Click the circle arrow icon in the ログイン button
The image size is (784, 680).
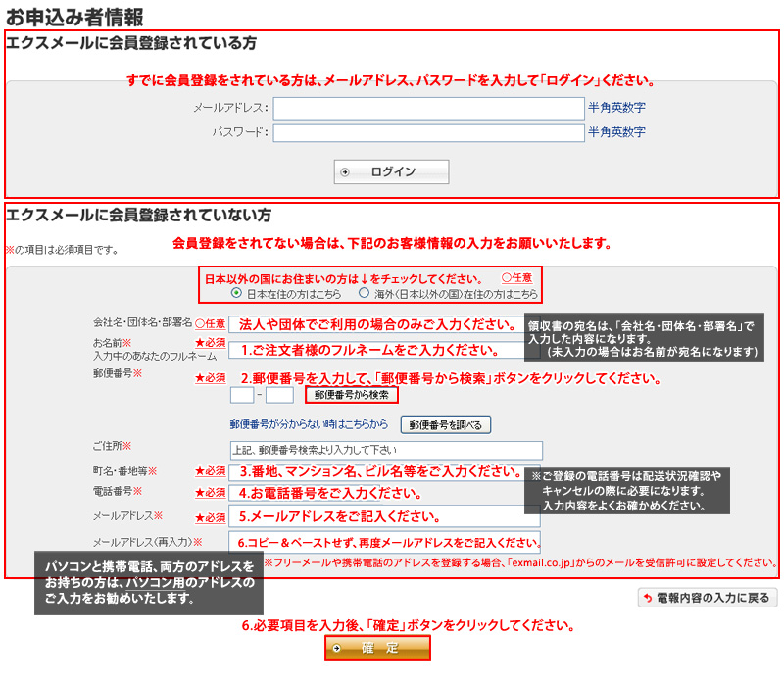[x=345, y=172]
